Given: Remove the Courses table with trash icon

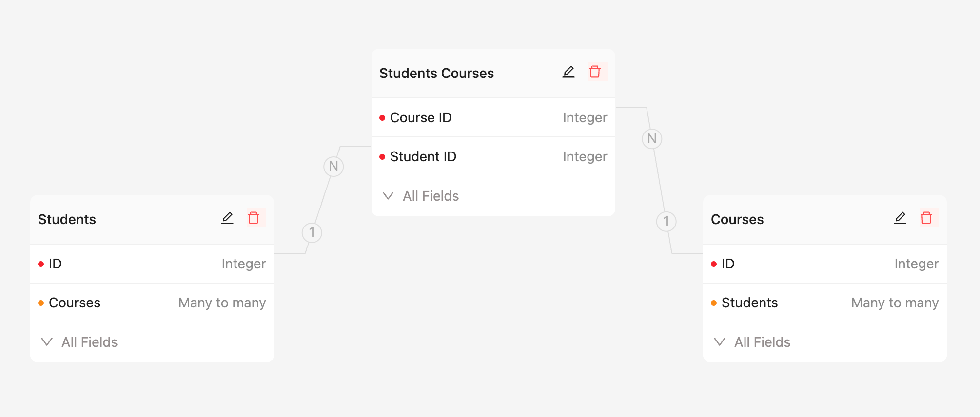Looking at the screenshot, I should pos(926,218).
